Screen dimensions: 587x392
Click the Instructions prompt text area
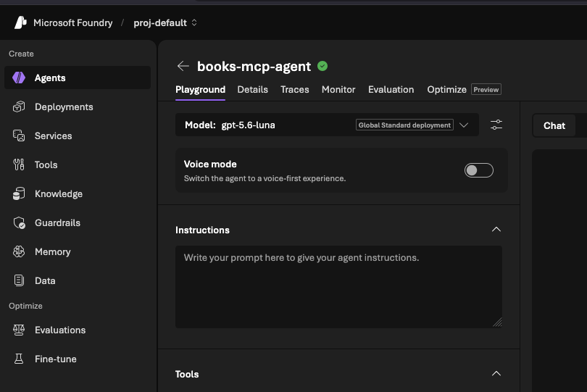pos(338,287)
